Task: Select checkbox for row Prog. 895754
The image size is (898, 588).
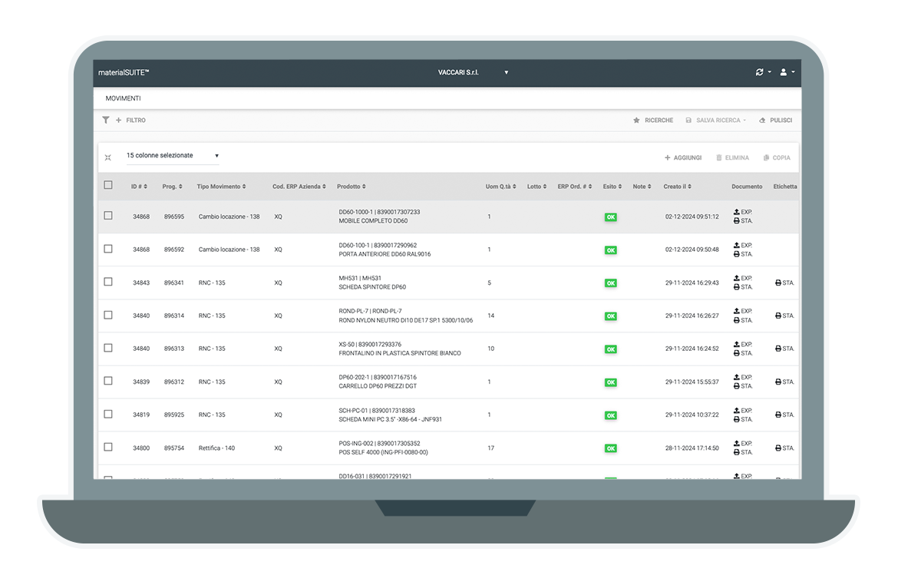Action: click(108, 447)
